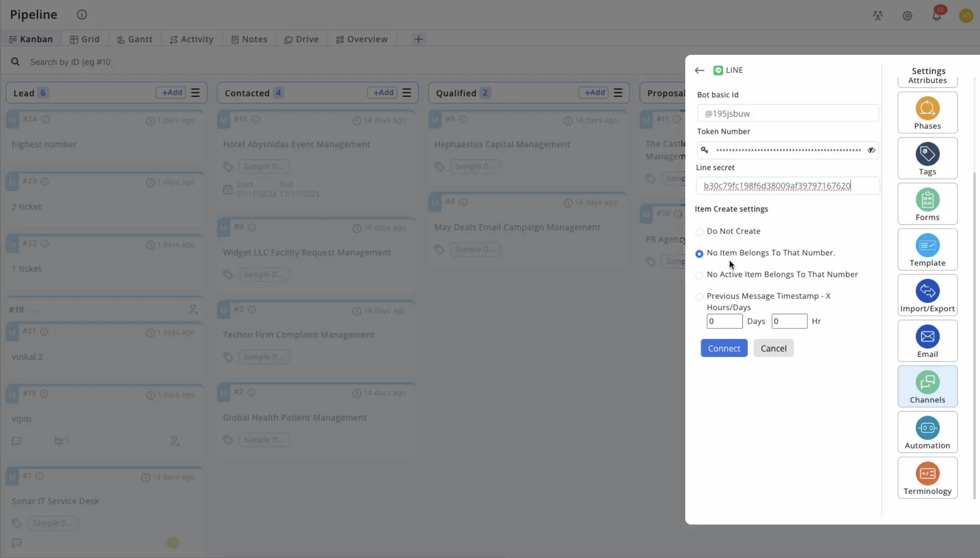Open Terminology settings
This screenshot has height=558, width=980.
[x=927, y=478]
